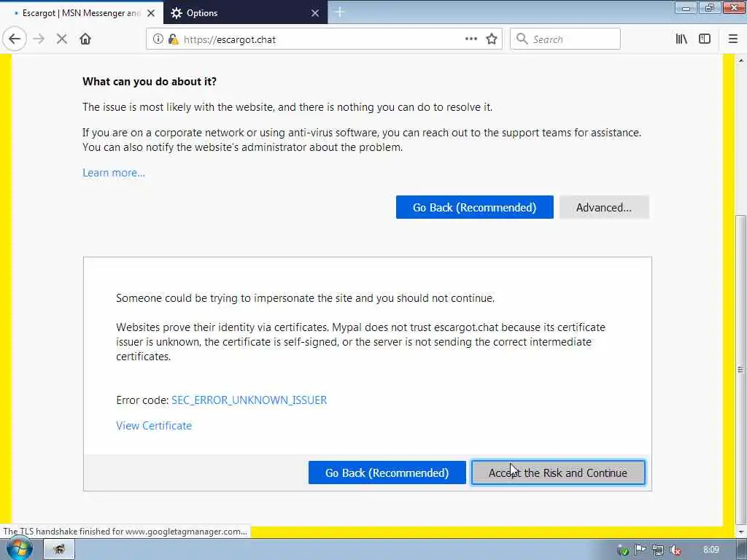The height and width of the screenshot is (560, 747).
Task: Click the scrollbar up arrow
Action: [x=741, y=61]
